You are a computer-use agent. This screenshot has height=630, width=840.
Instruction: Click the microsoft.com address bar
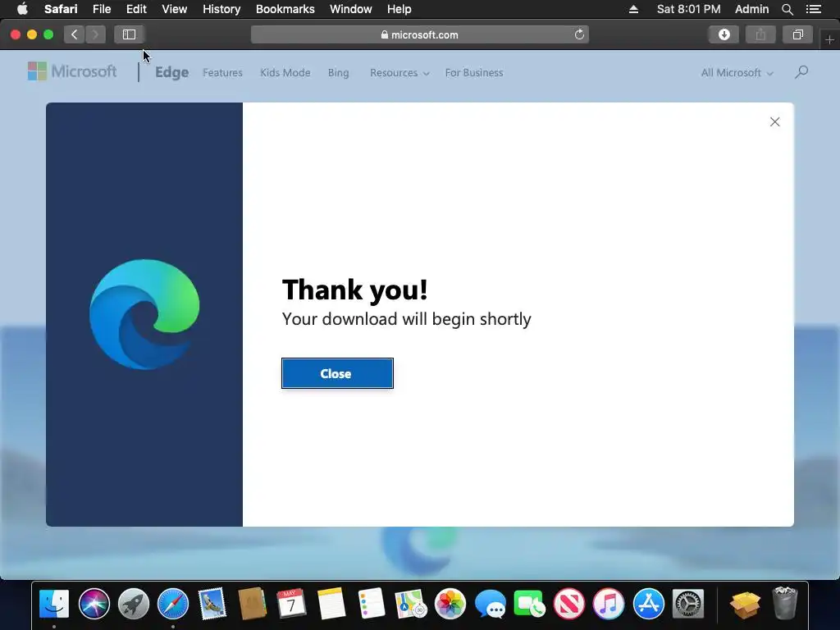[420, 34]
